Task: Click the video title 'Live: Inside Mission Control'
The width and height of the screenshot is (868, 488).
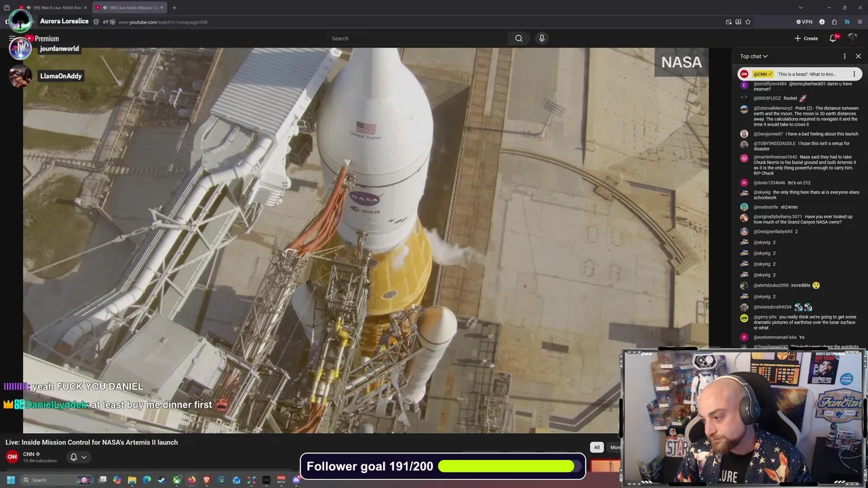Action: tap(92, 442)
